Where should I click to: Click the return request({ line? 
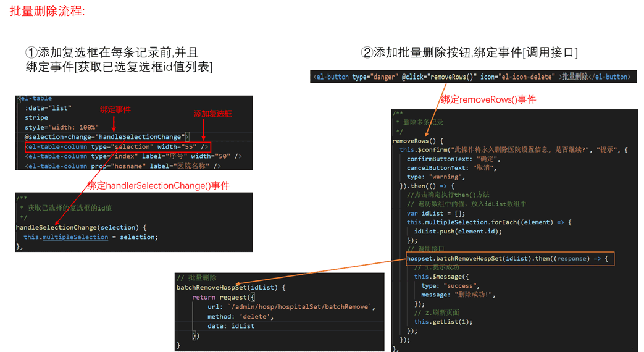click(224, 297)
